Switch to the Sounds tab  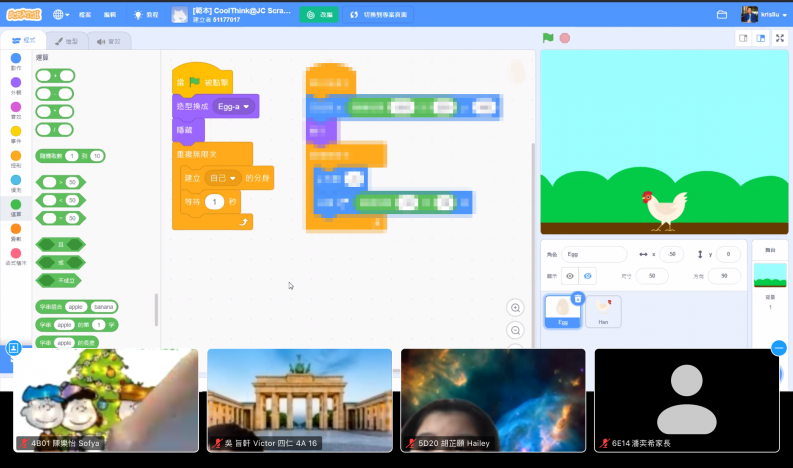109,41
